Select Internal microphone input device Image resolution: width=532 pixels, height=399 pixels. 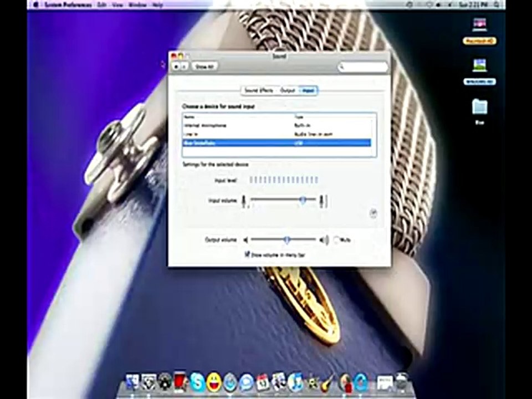[x=277, y=125]
